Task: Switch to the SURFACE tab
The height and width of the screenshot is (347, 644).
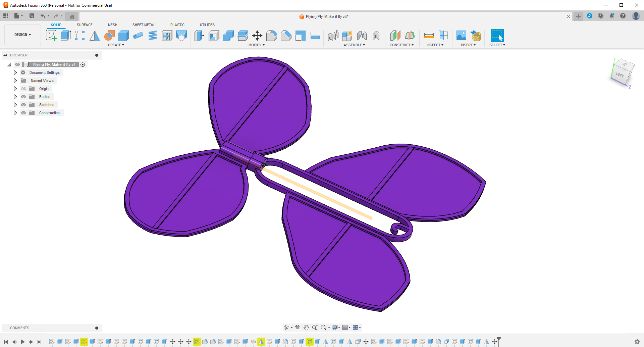Action: (x=84, y=24)
